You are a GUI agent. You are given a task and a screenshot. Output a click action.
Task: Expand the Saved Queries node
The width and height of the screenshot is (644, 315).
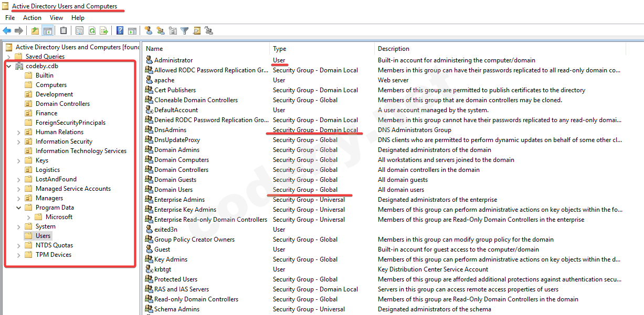(9, 57)
